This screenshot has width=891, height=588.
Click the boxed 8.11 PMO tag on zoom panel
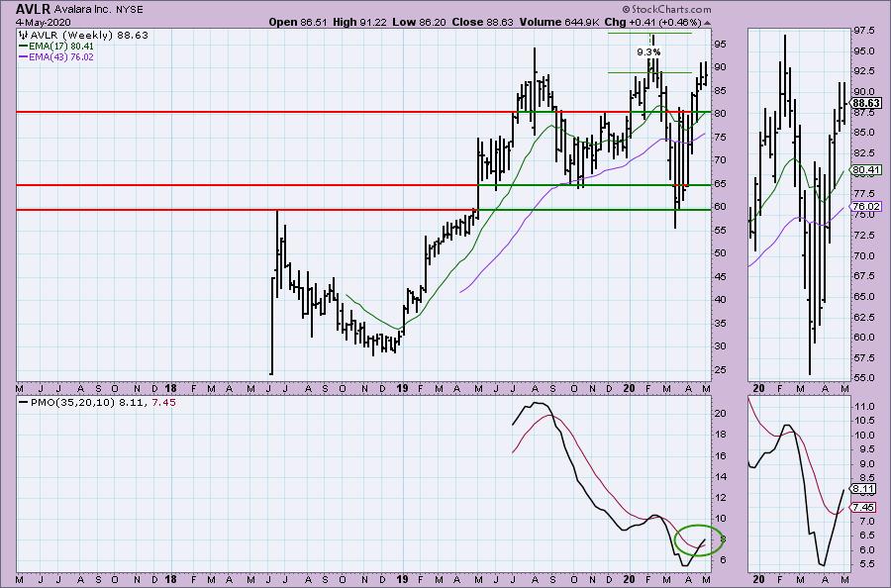[864, 489]
